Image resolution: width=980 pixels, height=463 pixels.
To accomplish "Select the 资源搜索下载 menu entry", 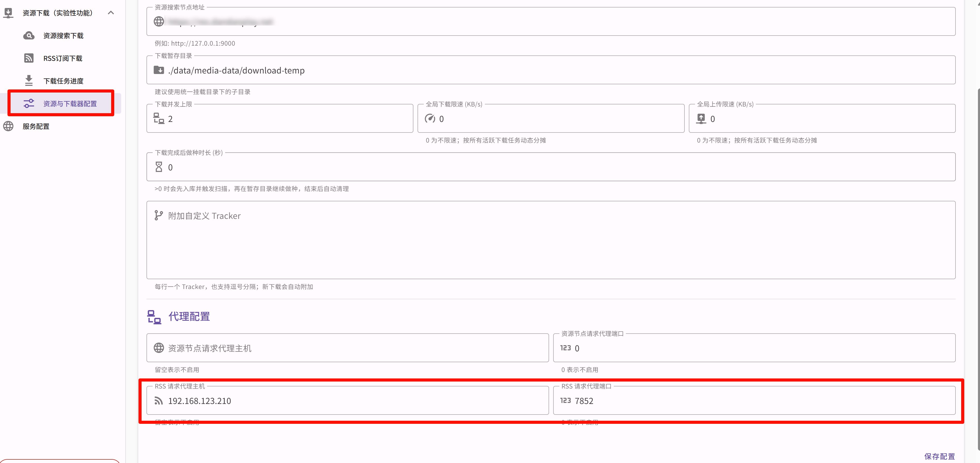I will (63, 36).
